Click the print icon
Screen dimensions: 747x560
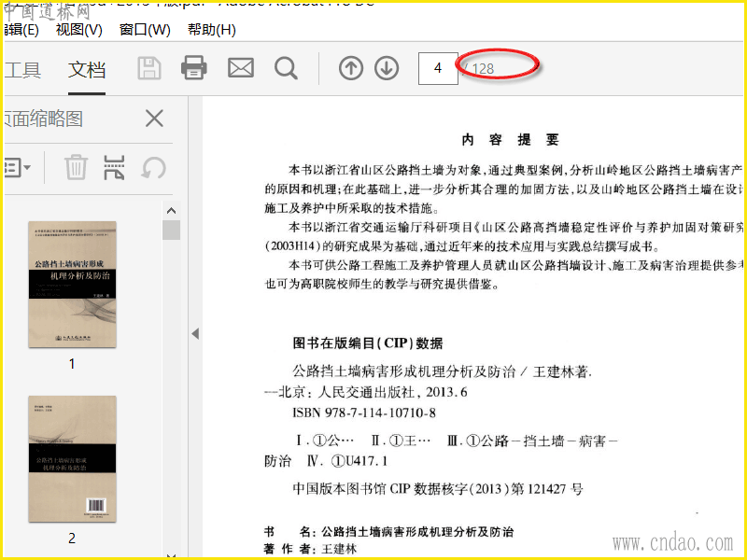194,67
